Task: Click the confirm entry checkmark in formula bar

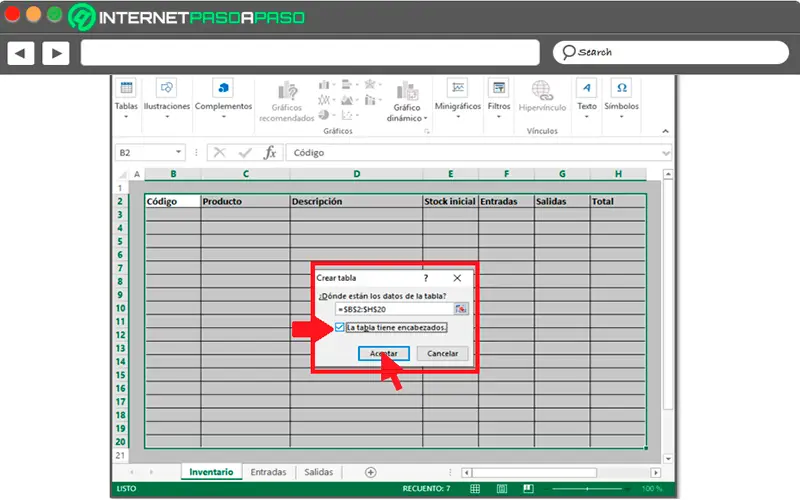Action: 245,153
